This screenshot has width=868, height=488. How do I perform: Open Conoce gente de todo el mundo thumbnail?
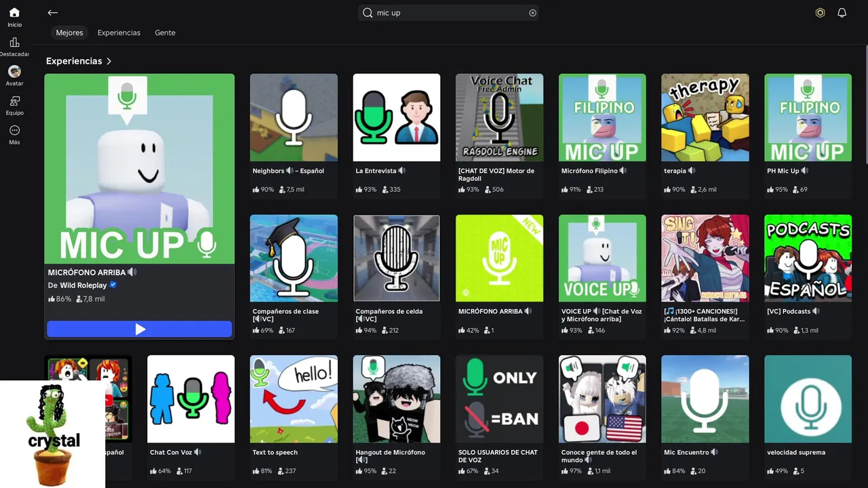coord(602,399)
